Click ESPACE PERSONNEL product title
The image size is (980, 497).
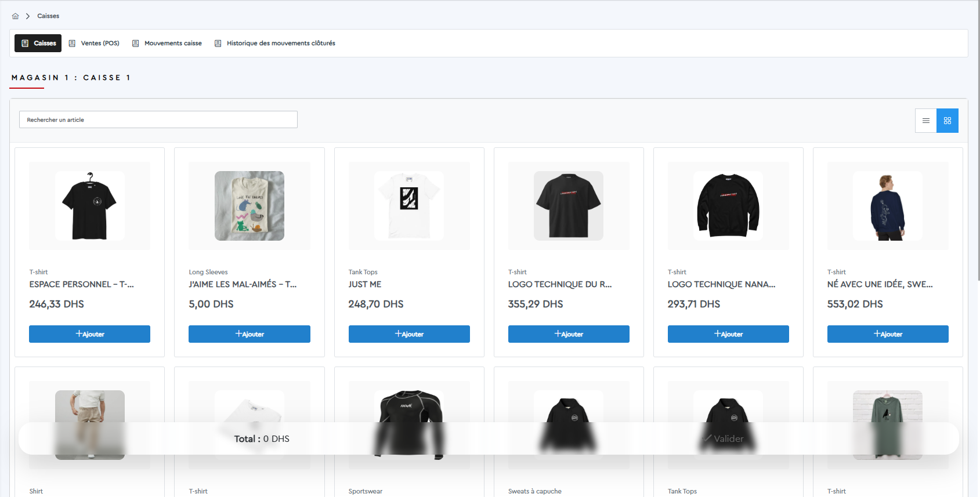point(81,284)
